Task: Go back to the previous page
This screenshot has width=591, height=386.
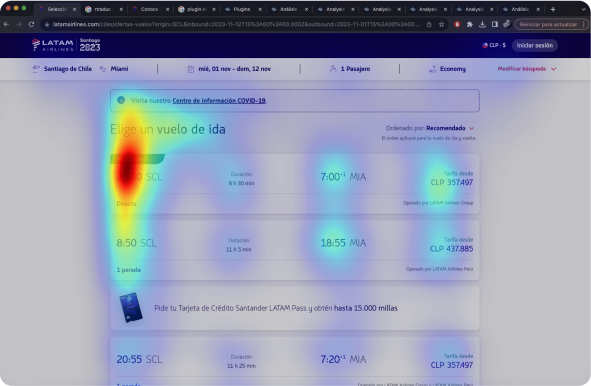Action: pyautogui.click(x=6, y=25)
